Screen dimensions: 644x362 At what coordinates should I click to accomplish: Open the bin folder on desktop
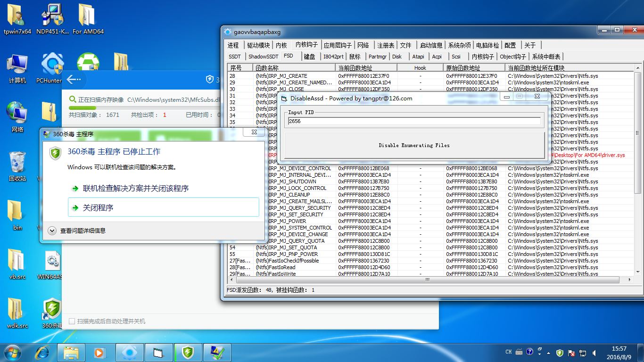(x=17, y=216)
